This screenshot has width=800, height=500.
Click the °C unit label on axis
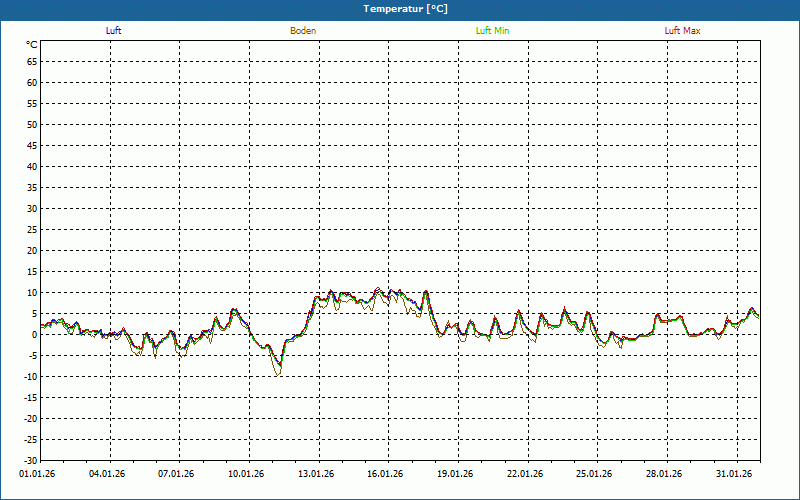32,45
